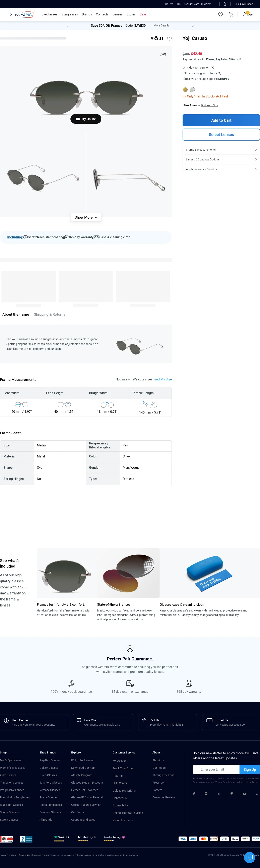Click the Log In user icon
The image size is (260, 868).
pyautogui.click(x=245, y=14)
